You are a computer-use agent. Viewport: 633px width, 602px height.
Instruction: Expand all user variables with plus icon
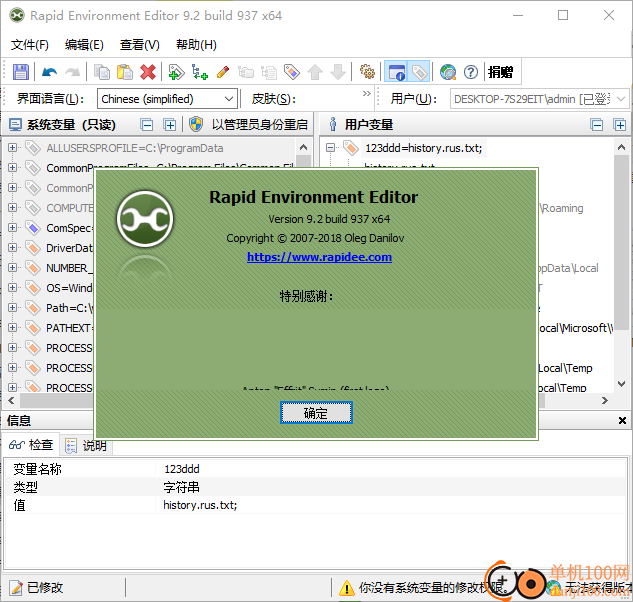pyautogui.click(x=620, y=125)
